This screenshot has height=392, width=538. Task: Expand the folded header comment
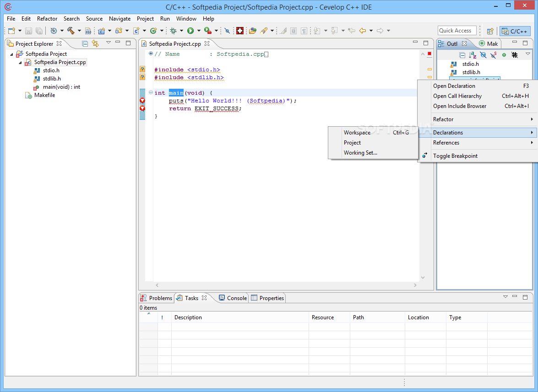151,54
